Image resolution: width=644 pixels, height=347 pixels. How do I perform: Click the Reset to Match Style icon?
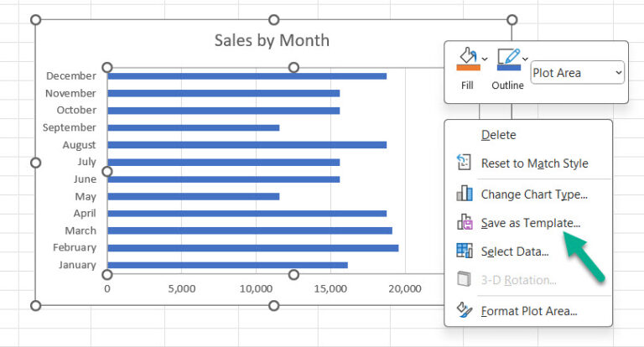pyautogui.click(x=464, y=163)
